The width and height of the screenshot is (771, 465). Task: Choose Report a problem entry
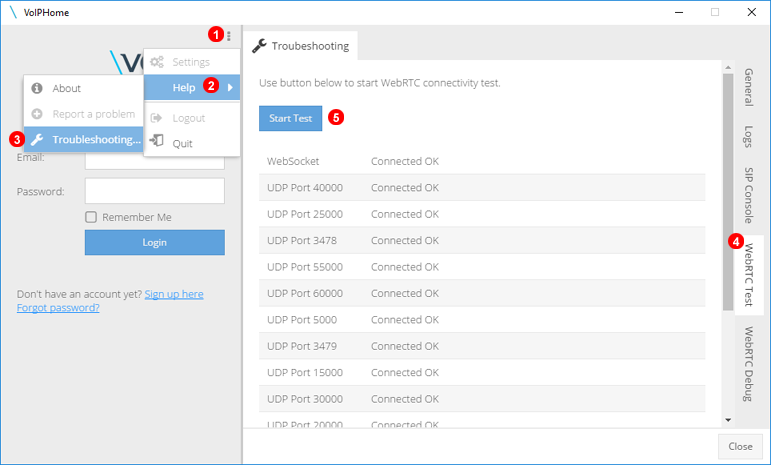coord(84,114)
